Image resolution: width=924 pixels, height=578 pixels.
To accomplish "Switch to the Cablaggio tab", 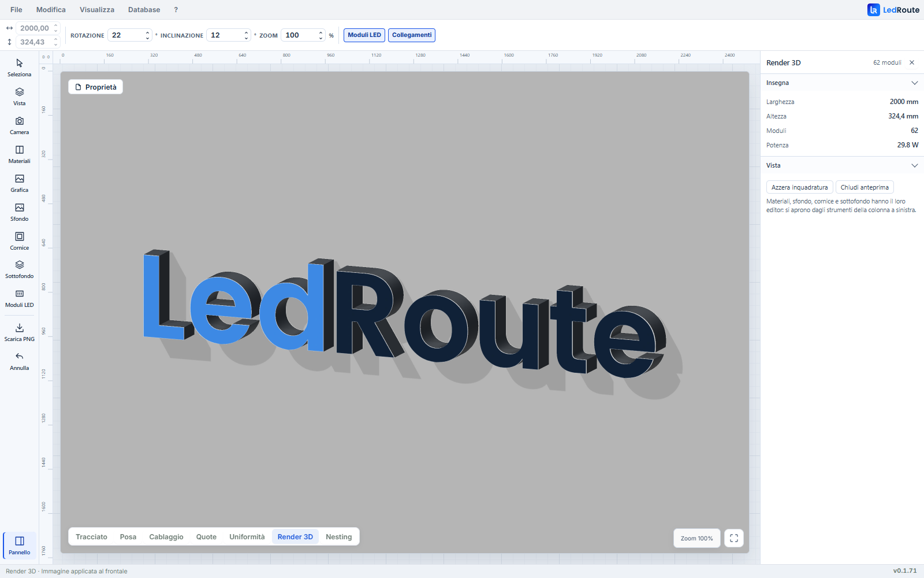I will pos(166,537).
